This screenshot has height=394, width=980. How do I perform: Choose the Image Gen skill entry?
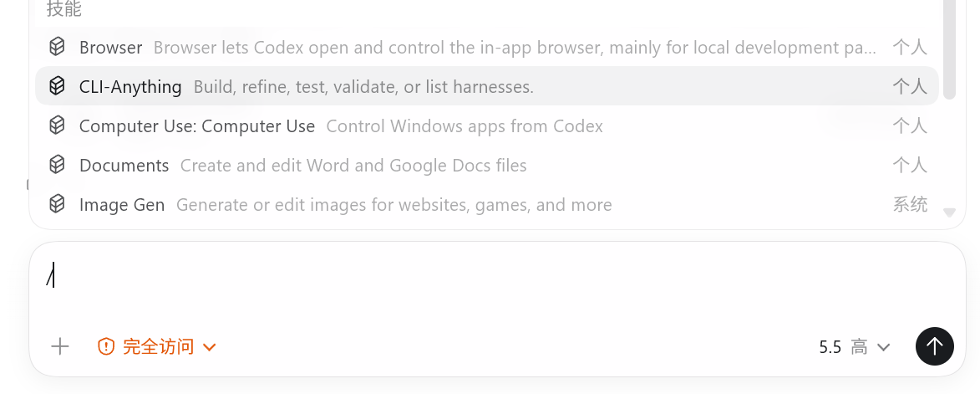coord(487,204)
